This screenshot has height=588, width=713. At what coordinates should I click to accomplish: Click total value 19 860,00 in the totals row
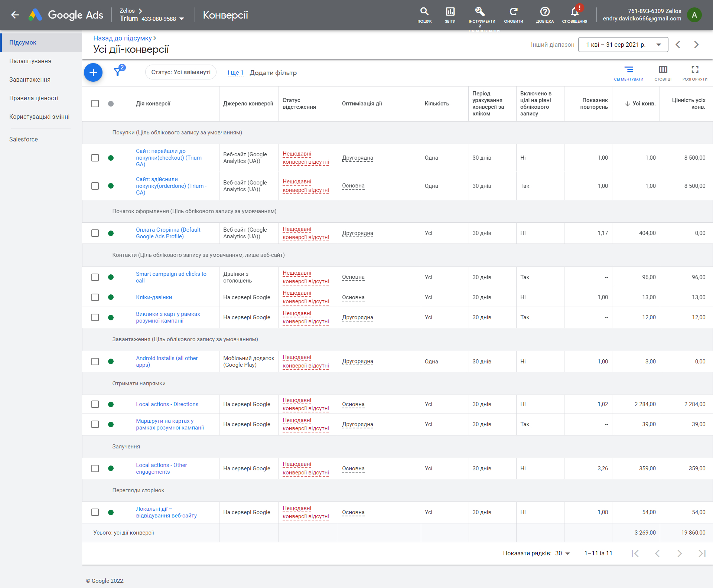pyautogui.click(x=693, y=533)
